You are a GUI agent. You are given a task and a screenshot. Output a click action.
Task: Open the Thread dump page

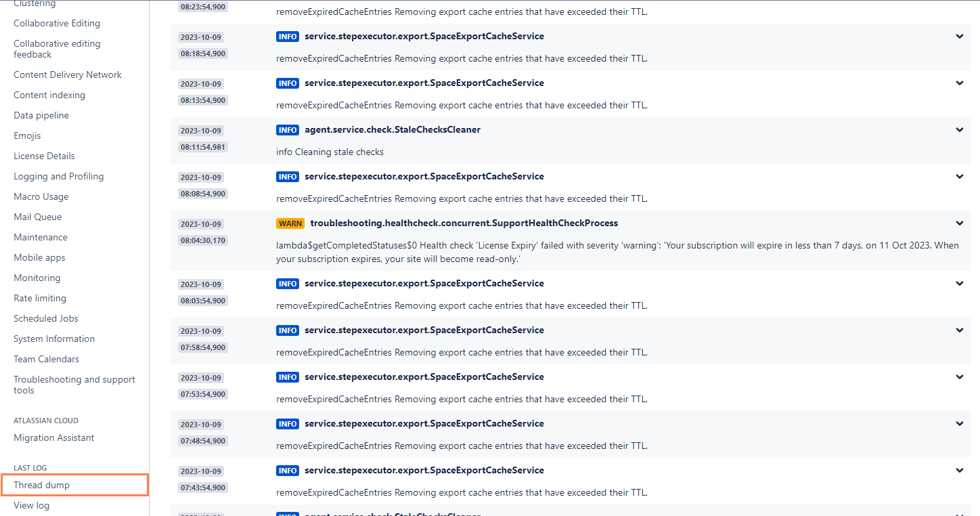41,485
